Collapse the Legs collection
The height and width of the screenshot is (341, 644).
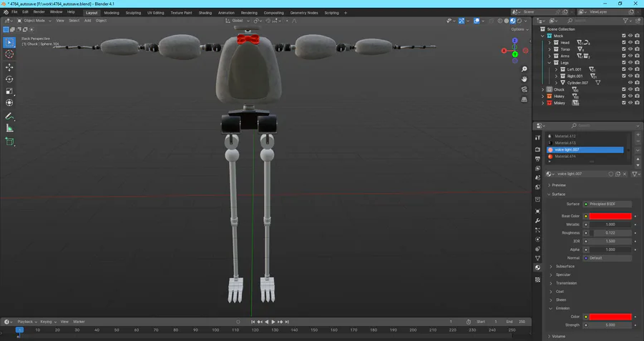550,63
